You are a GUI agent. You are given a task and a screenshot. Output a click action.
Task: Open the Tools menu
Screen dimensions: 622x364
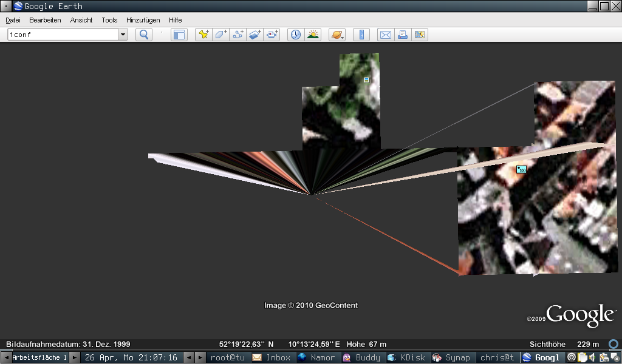[109, 20]
